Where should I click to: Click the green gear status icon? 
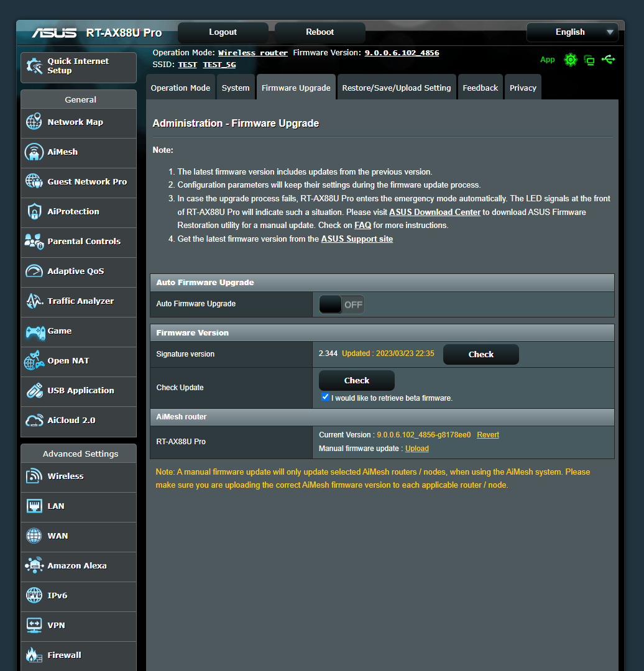pos(571,60)
